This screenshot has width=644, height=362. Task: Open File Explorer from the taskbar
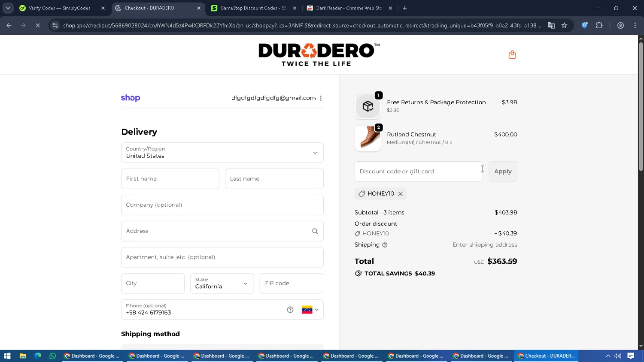23,356
